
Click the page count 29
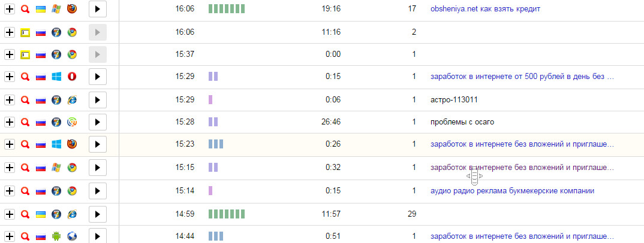coord(412,214)
